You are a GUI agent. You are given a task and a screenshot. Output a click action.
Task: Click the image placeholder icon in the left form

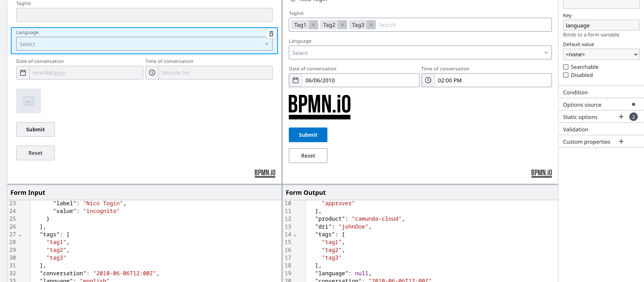28,101
